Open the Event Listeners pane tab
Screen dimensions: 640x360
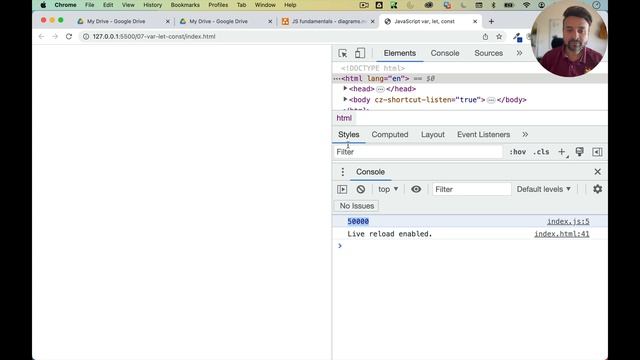click(x=483, y=135)
